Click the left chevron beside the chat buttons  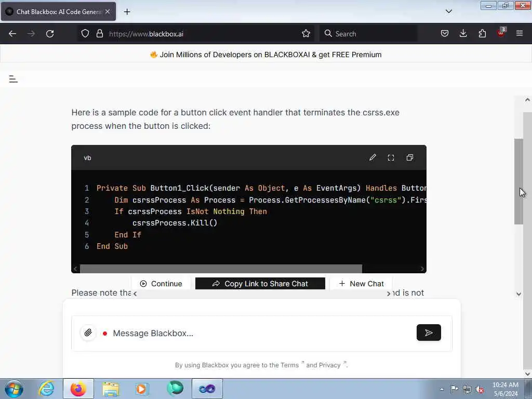click(x=135, y=294)
